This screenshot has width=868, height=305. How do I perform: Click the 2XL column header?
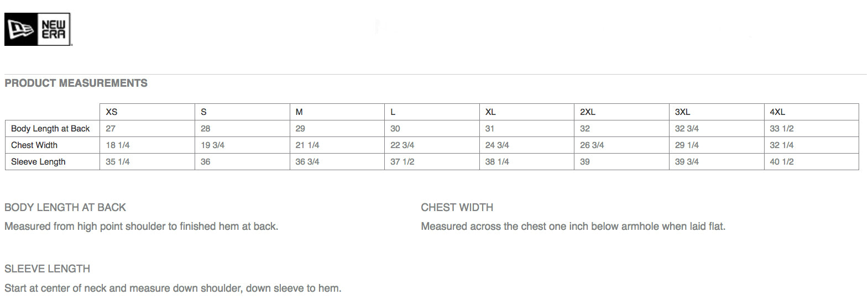(x=588, y=112)
